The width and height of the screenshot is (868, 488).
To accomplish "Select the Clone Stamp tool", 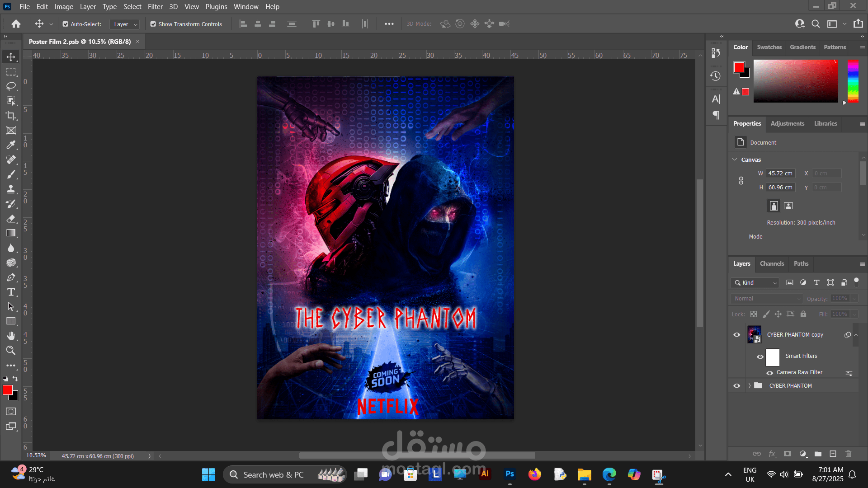I will (x=11, y=189).
